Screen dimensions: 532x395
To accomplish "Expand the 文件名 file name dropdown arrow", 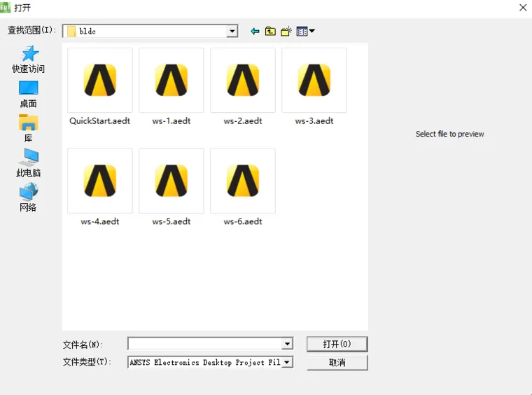I will click(x=287, y=344).
